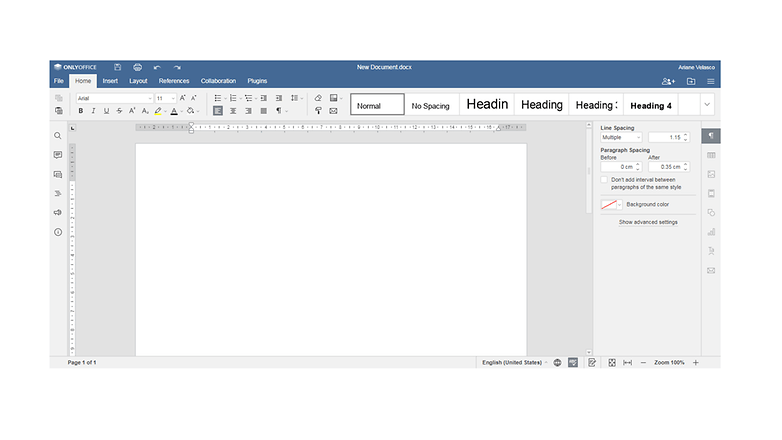Click Fit to width icon in status bar
Viewport: 782px width, 440px height.
pyautogui.click(x=627, y=363)
